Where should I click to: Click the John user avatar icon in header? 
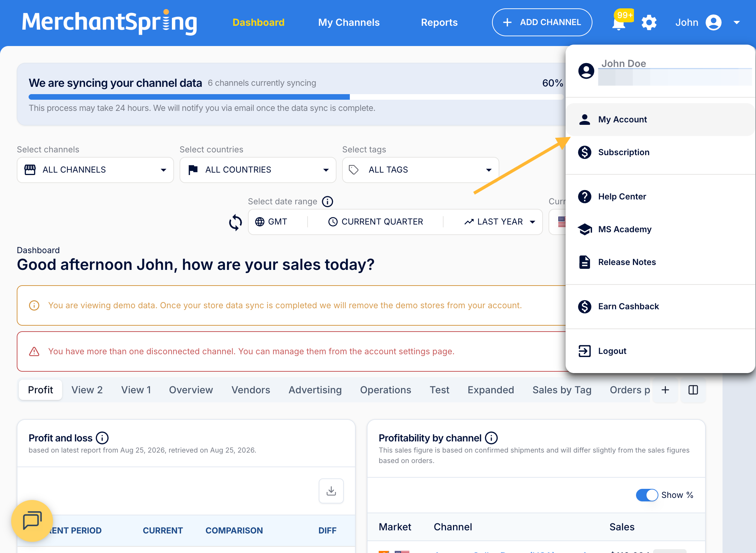[713, 23]
